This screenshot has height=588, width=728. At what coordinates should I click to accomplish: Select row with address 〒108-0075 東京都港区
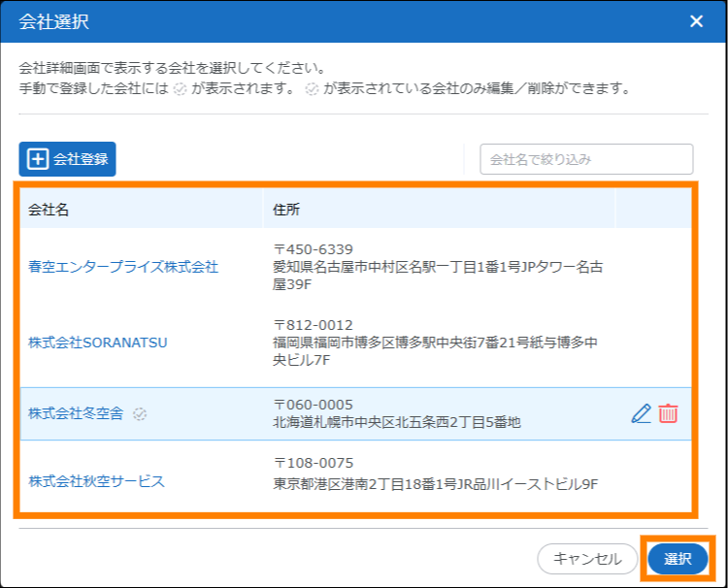(436, 474)
